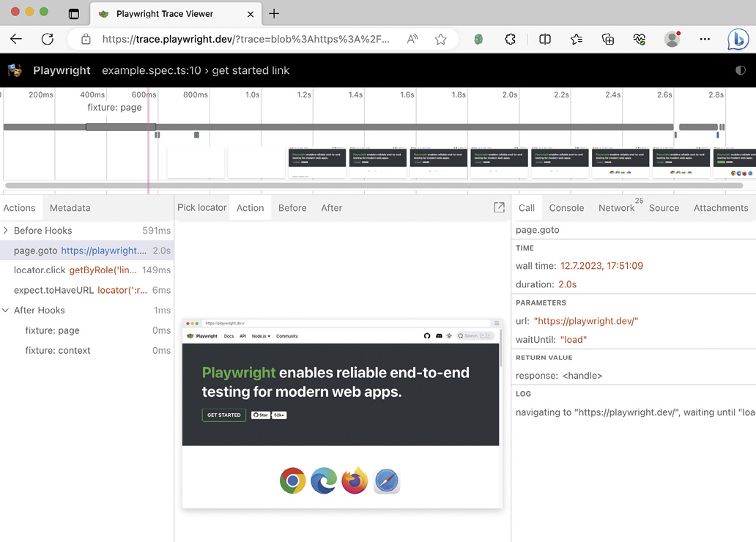Click the Discord icon in snapshot
This screenshot has width=756, height=542.
pyautogui.click(x=439, y=335)
